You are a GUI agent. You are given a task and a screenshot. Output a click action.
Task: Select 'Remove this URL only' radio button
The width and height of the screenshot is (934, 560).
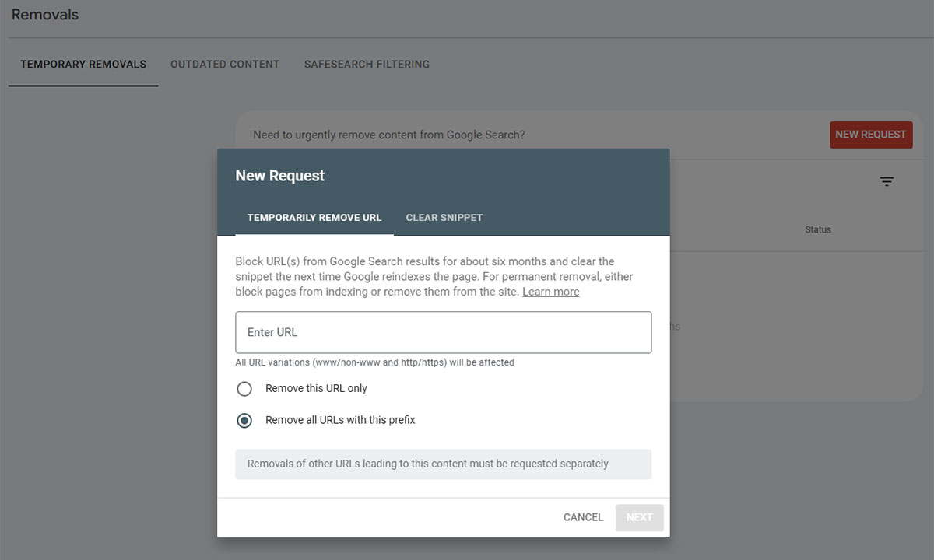244,389
